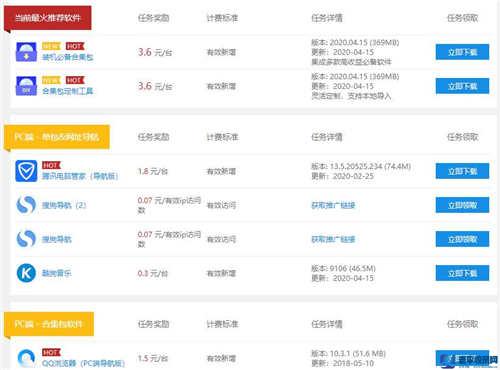500x370 pixels.
Task: Click 获取推广链接 in plain 搜狗导航 row
Action: 333,239
